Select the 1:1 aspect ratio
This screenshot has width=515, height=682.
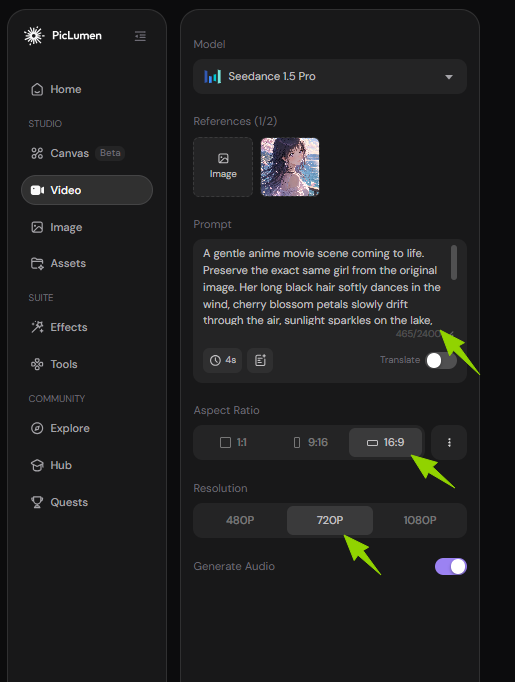pyautogui.click(x=234, y=442)
